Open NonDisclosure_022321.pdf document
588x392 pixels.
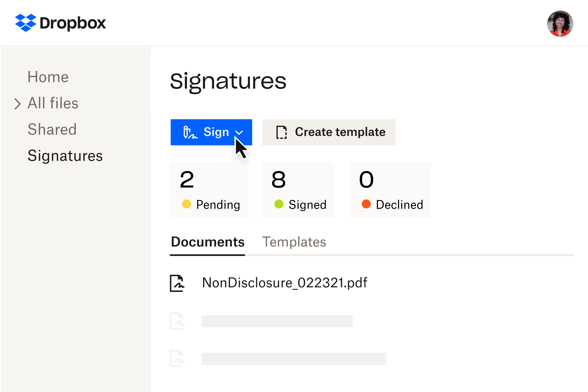[x=284, y=281]
